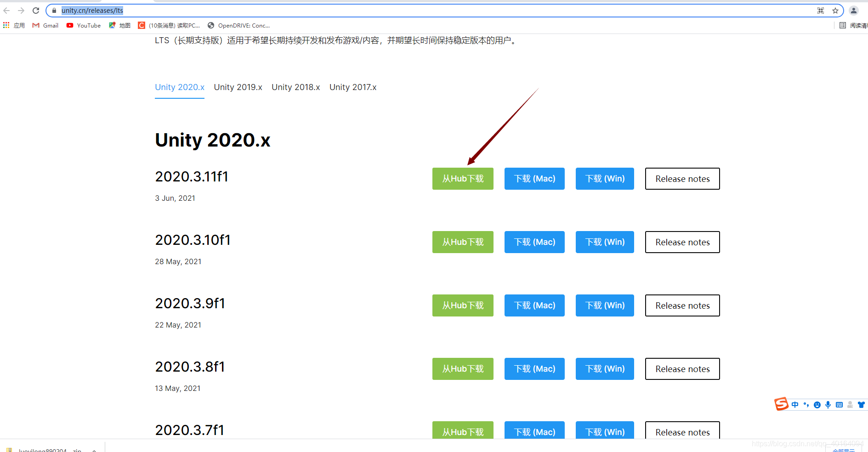The image size is (868, 452).
Task: Switch to the Unity 2018.x tab
Action: (x=296, y=87)
